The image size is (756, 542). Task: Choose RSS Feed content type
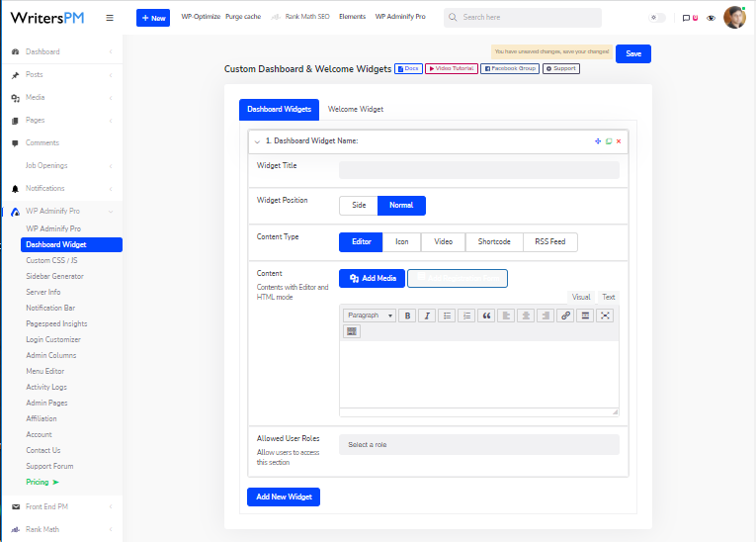550,241
